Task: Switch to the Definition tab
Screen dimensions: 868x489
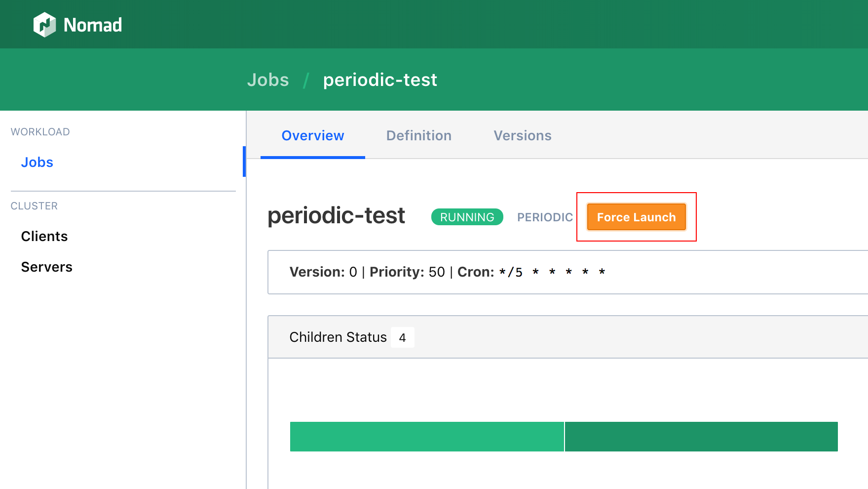Action: (x=419, y=135)
